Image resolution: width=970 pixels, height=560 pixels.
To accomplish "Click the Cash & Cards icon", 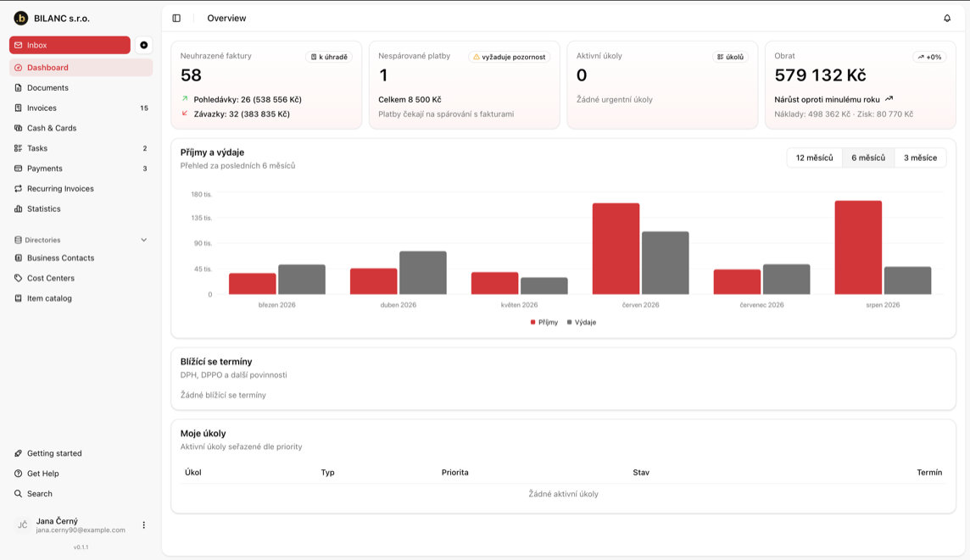I will [x=18, y=128].
